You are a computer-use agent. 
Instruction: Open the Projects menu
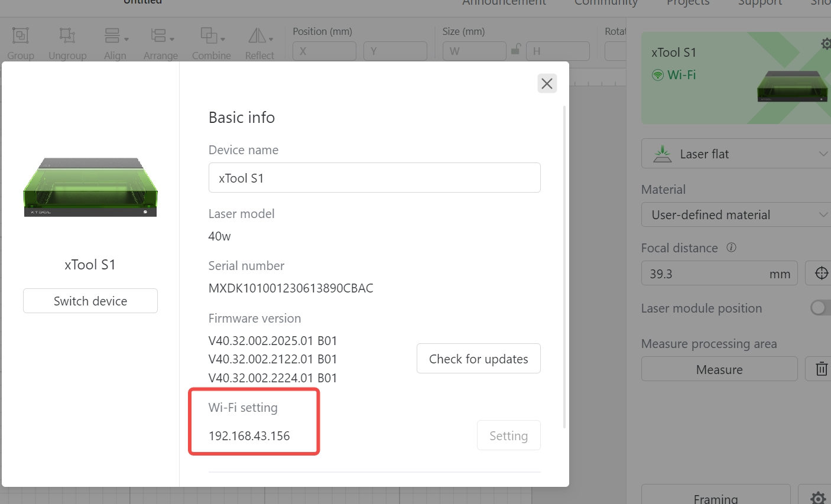688,2
